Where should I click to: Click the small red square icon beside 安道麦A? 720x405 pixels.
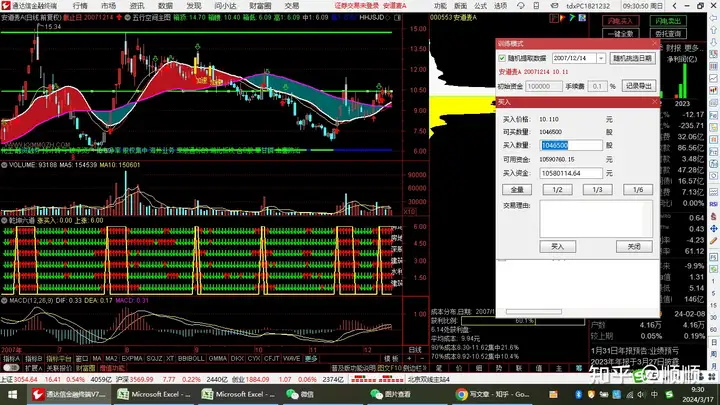[554, 18]
